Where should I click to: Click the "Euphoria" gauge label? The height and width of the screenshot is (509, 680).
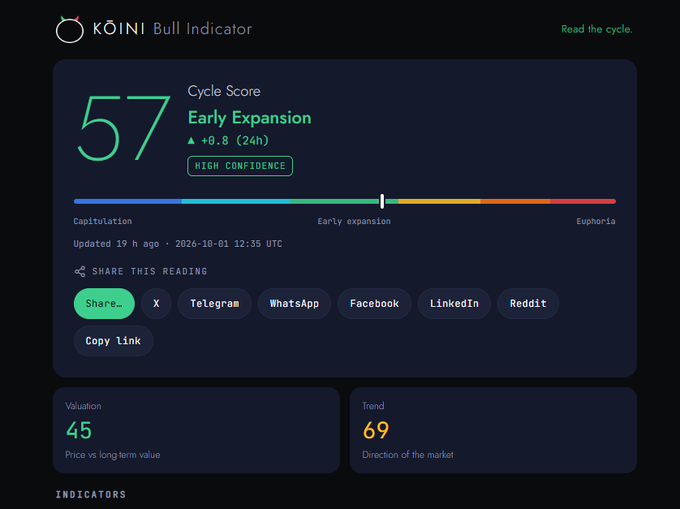point(596,221)
